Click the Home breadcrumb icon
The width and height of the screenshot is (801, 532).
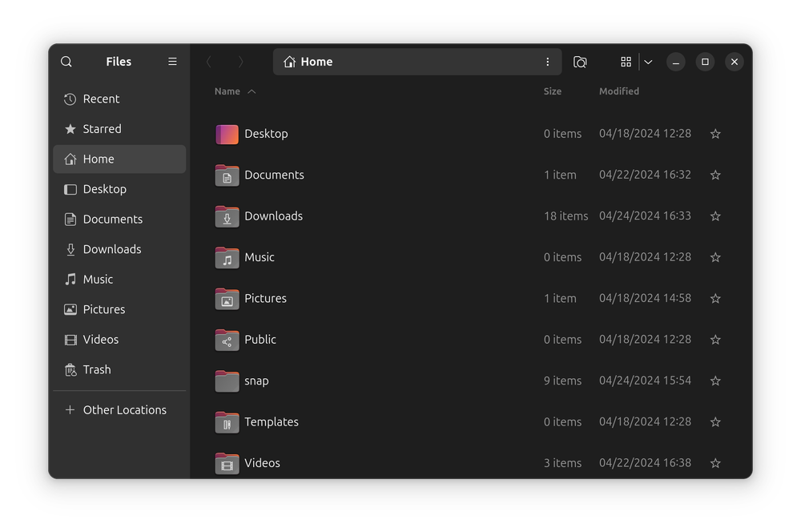(288, 62)
